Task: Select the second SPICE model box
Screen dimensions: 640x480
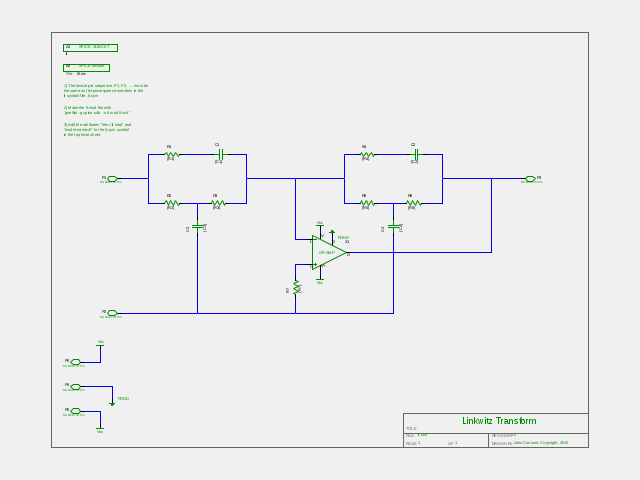Action: point(87,68)
